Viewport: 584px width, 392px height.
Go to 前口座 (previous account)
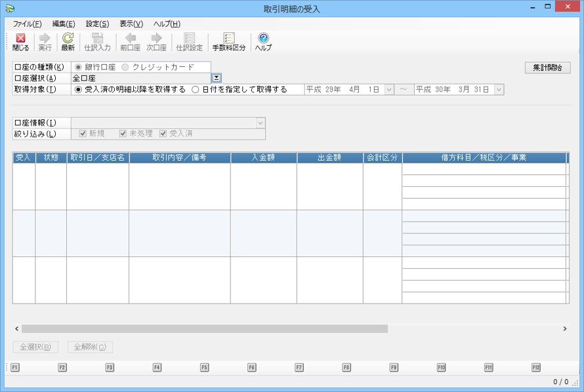point(130,42)
